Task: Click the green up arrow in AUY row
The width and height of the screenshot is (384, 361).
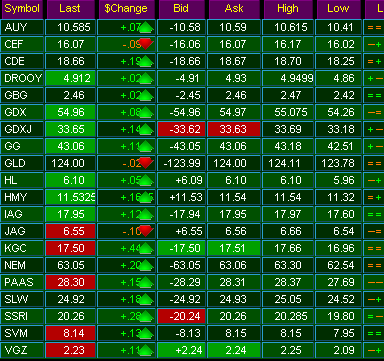Action: pos(146,27)
